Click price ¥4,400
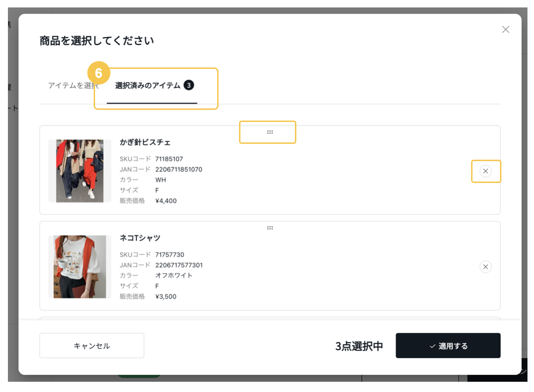This screenshot has height=392, width=534. coord(166,201)
